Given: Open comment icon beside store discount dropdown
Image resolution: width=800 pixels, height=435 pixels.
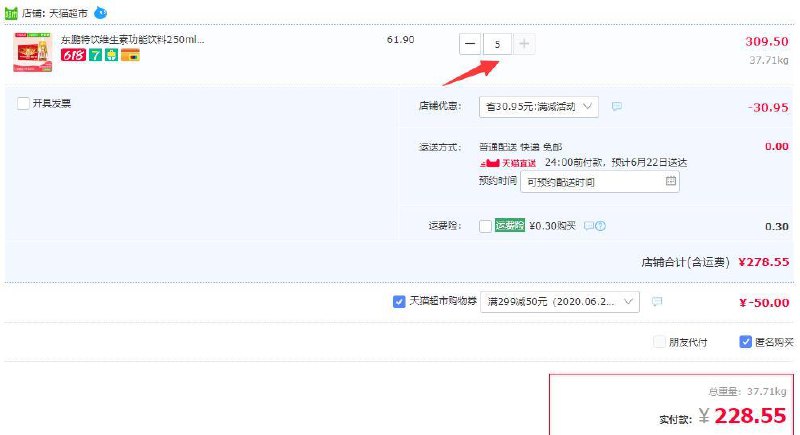Looking at the screenshot, I should [617, 106].
